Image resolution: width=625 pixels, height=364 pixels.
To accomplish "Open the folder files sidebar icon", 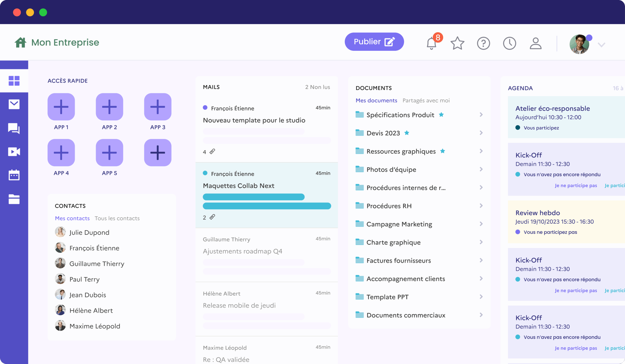I will [14, 199].
